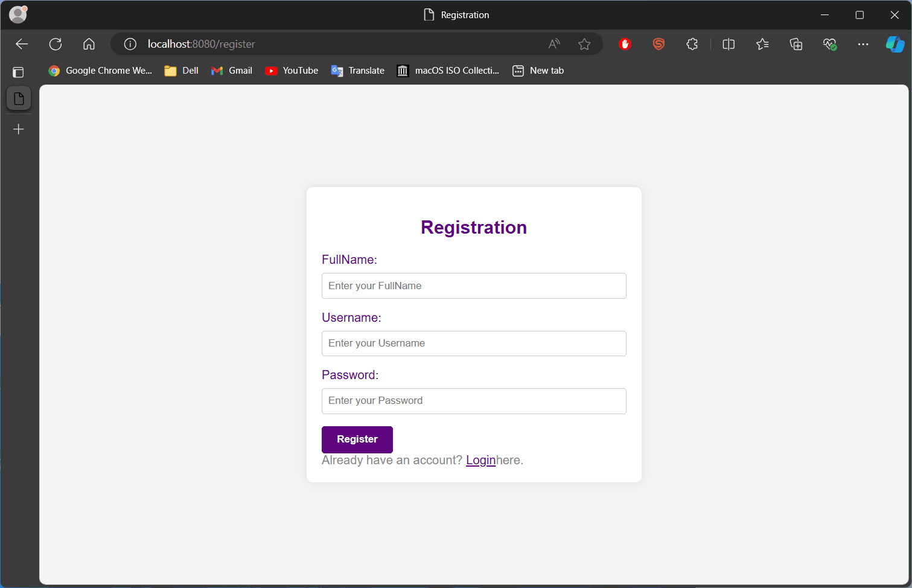Click the Enter your FullName field
The image size is (912, 588).
tap(474, 286)
